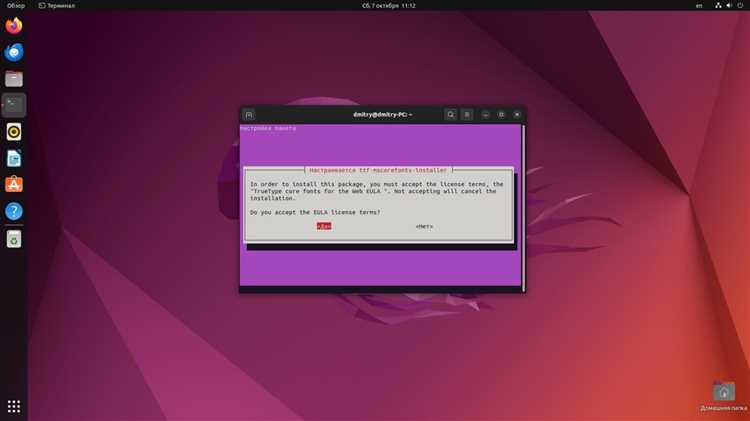Click the 'Настройка пакета' header text
750x421 pixels.
268,128
